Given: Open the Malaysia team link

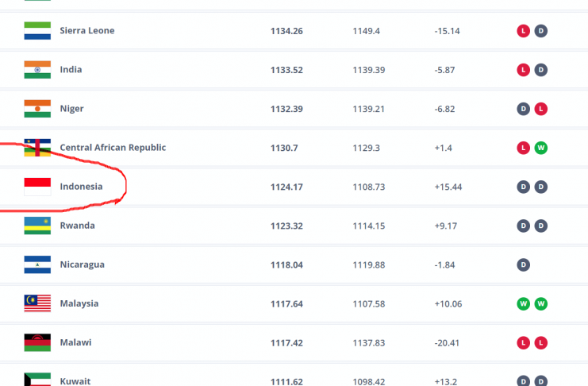Looking at the screenshot, I should 79,303.
